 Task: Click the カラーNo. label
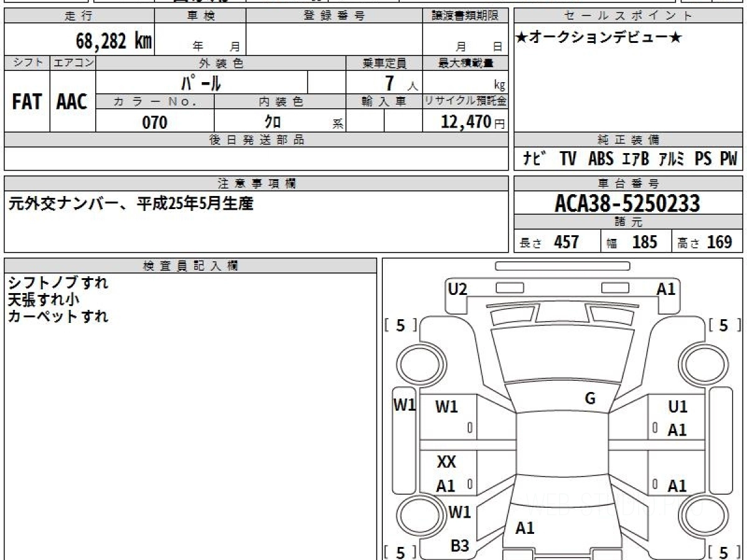click(155, 101)
